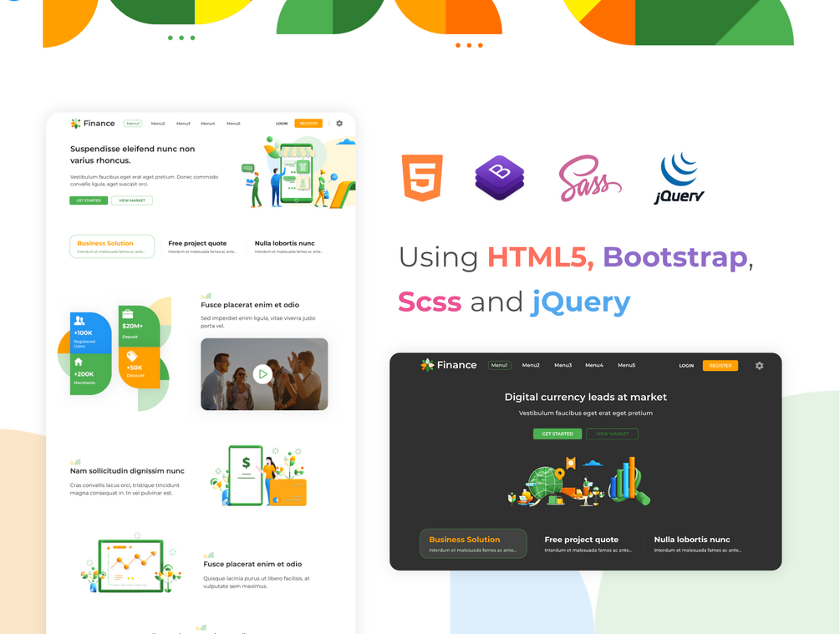The height and width of the screenshot is (634, 840).
Task: Click heading 'Nam sollicitudin dignissim nunc'
Action: 127,470
